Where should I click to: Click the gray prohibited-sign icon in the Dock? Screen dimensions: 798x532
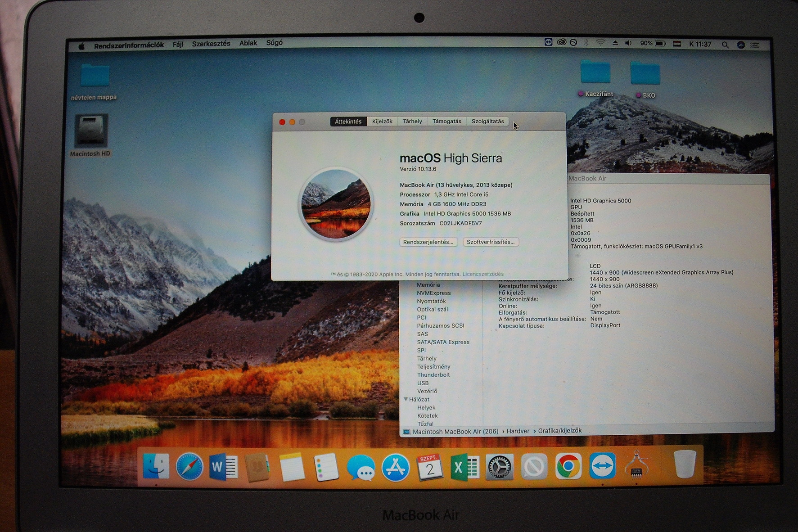(534, 467)
